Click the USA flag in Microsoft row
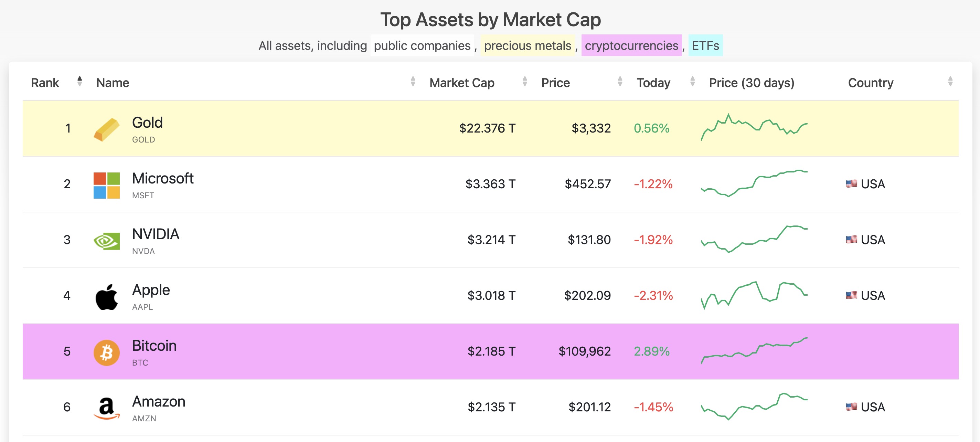 (x=851, y=184)
